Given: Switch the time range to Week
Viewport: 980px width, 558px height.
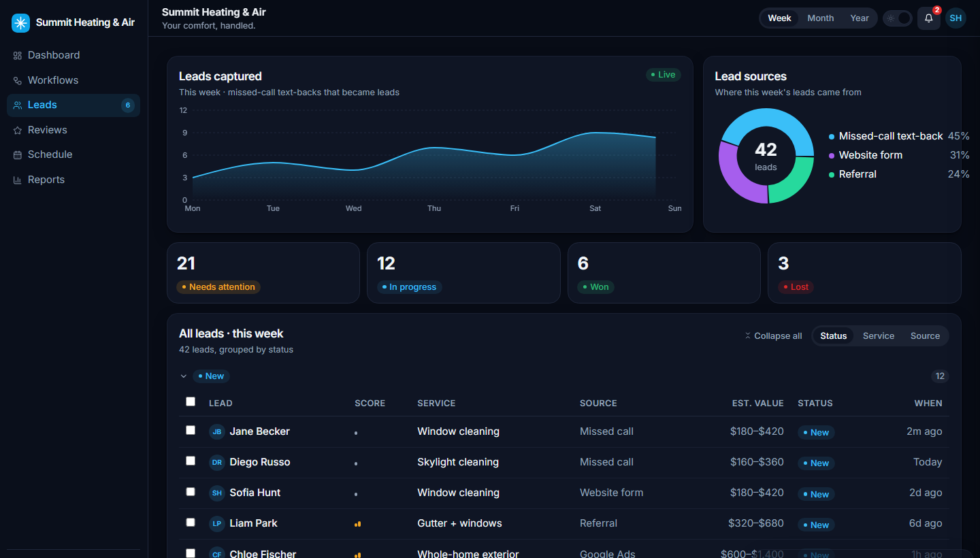Looking at the screenshot, I should point(779,18).
